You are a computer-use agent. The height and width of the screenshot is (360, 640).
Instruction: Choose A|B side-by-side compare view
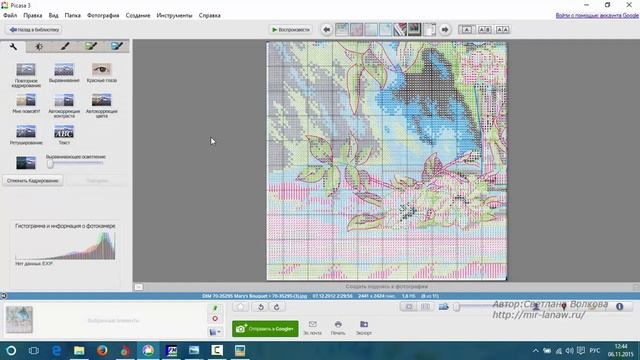[484, 30]
